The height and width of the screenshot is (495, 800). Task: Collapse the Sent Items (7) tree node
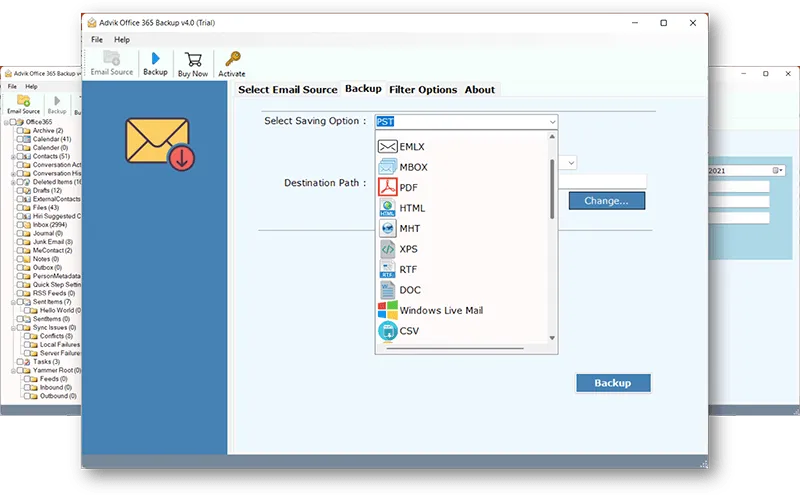13,303
